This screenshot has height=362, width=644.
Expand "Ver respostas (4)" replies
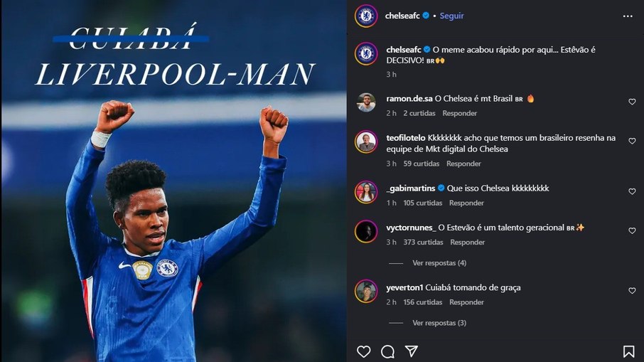pyautogui.click(x=439, y=263)
